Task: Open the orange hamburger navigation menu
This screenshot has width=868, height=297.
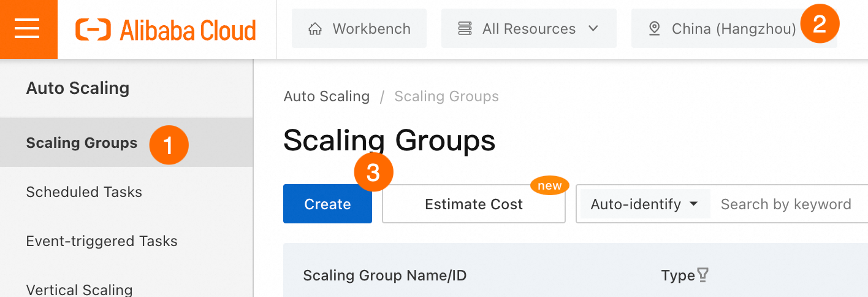Action: (27, 29)
